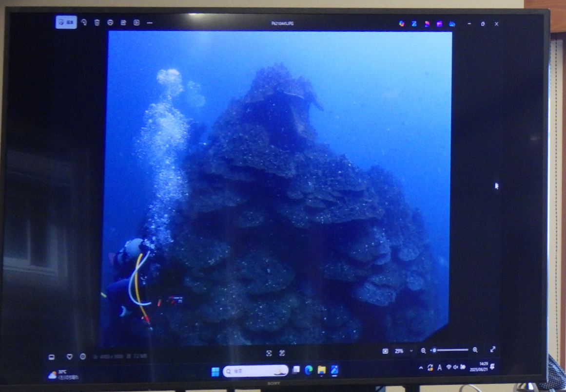This screenshot has height=392, width=566.
Task: Toggle the filmstrip view icon
Action: pyautogui.click(x=52, y=356)
